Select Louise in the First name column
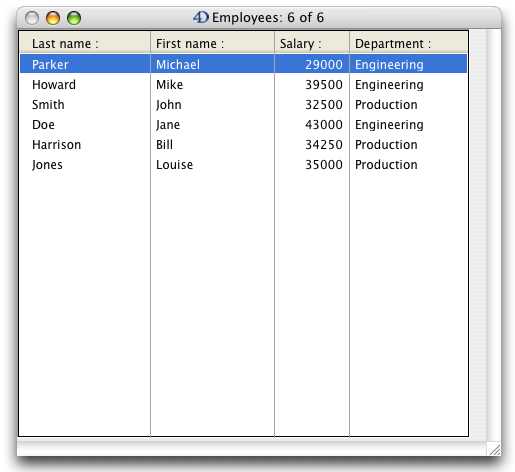The image size is (515, 472). 213,165
